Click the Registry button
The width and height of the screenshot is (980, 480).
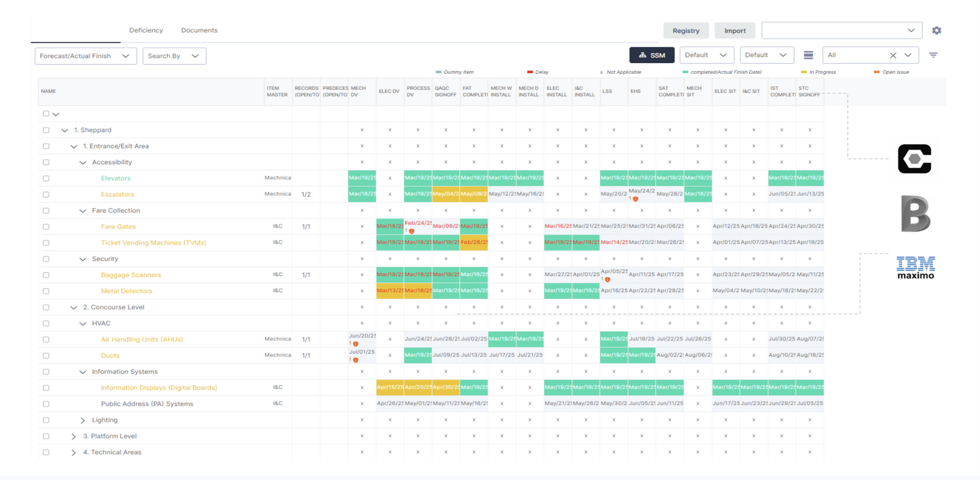(x=686, y=30)
